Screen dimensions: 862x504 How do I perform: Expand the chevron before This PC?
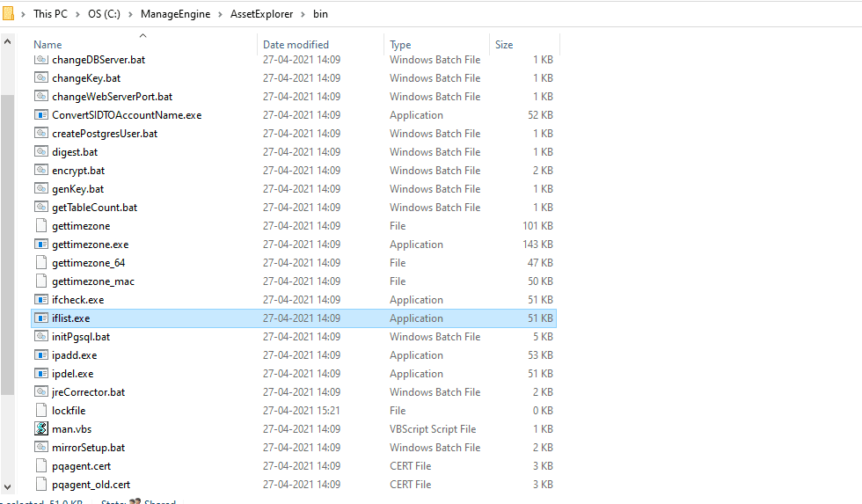coord(23,14)
